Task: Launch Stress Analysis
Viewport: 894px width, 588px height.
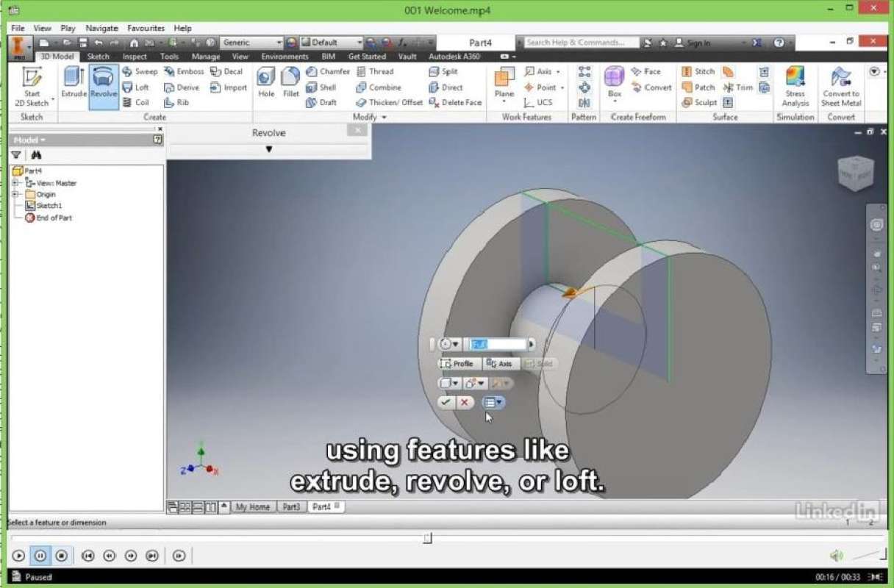Action: click(795, 87)
